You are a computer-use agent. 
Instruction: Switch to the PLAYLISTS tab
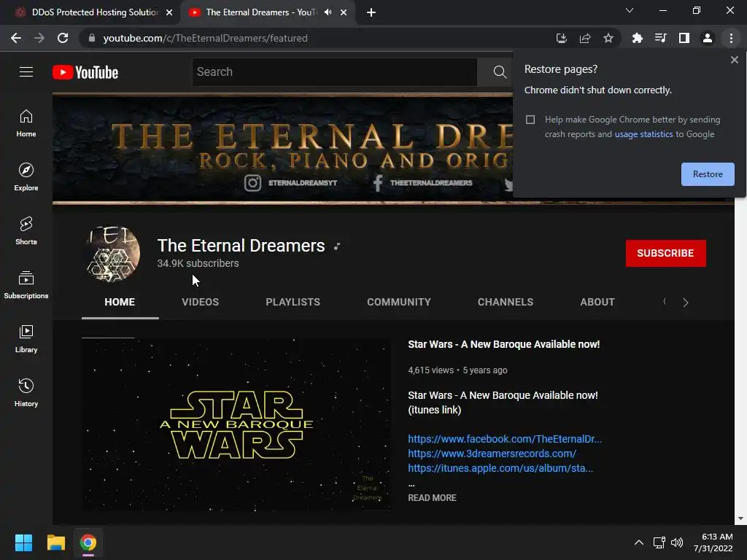tap(293, 302)
